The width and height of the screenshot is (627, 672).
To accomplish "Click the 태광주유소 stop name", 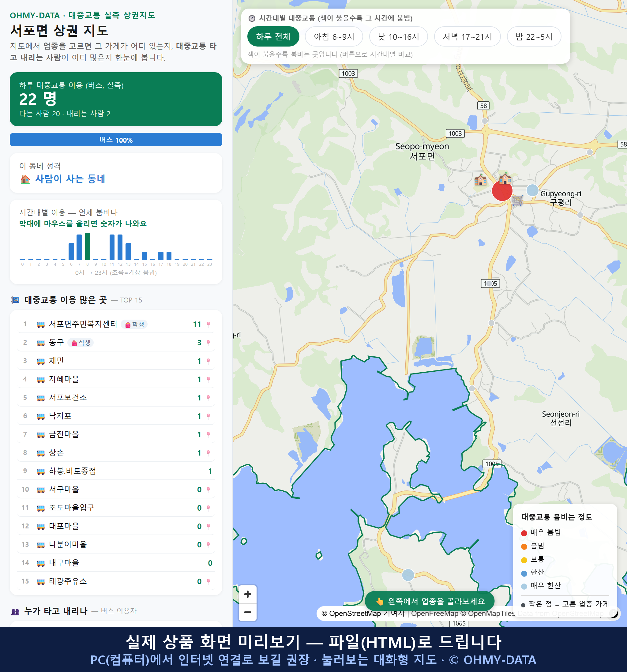I will 68,581.
